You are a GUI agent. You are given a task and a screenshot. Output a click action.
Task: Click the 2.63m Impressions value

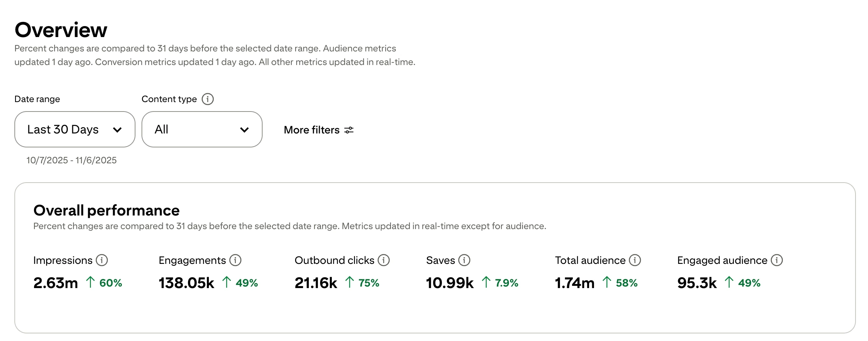[56, 283]
